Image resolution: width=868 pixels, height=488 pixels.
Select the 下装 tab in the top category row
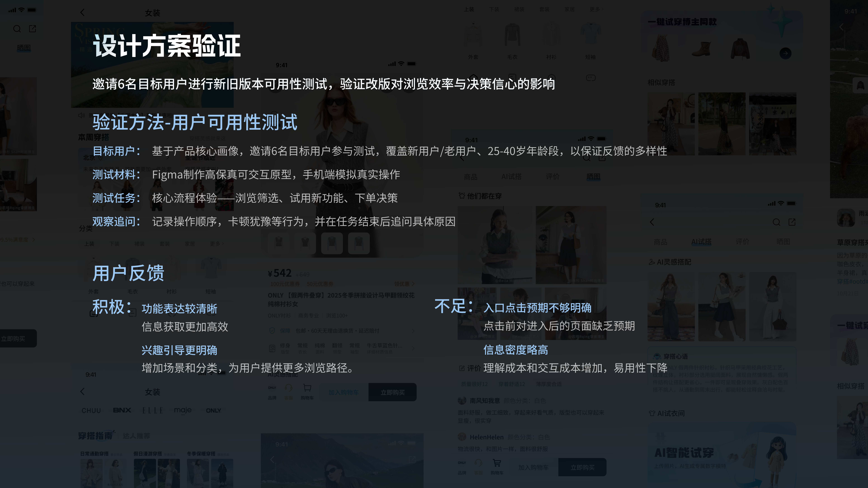click(x=494, y=9)
